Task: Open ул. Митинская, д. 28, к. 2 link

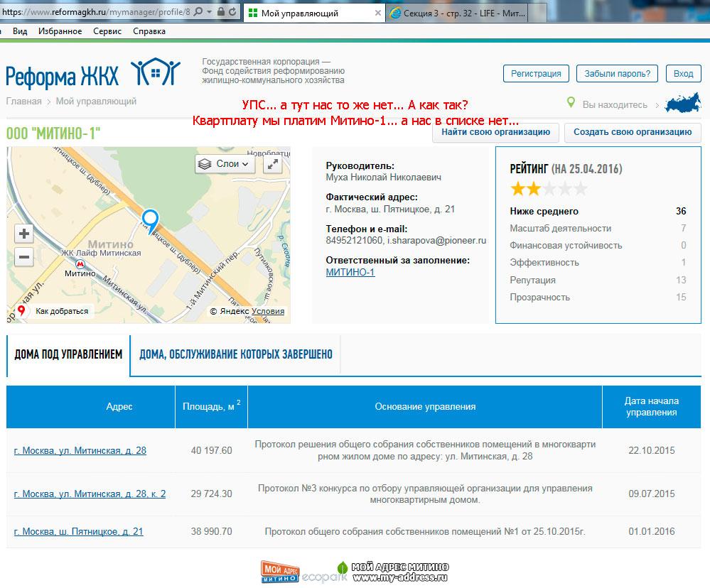Action: 90,494
